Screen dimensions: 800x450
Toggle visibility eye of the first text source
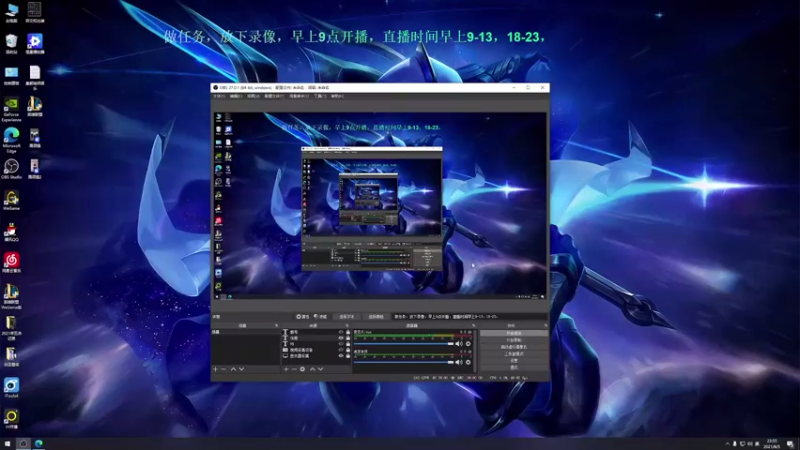[x=341, y=332]
